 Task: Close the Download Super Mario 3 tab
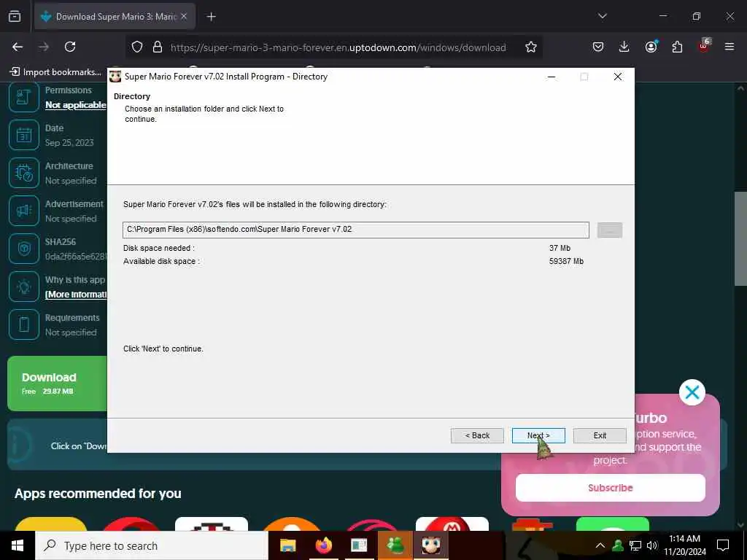coord(184,17)
